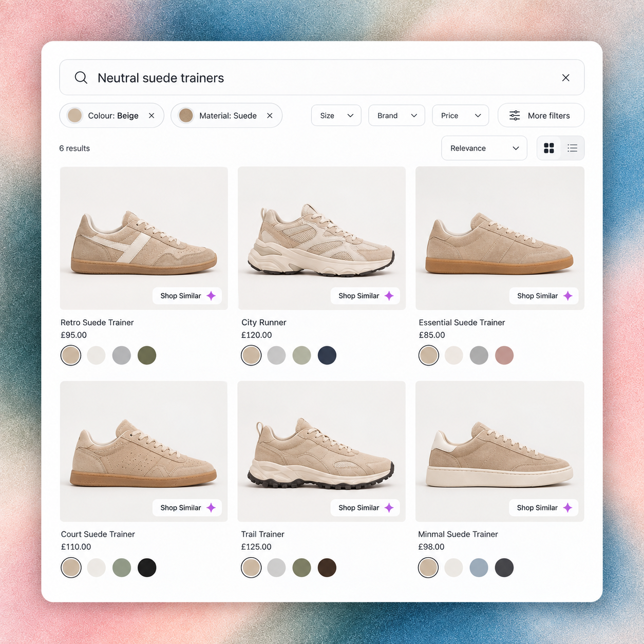
Task: Select the grey swatch for Essential Suede Trainer
Action: [479, 355]
